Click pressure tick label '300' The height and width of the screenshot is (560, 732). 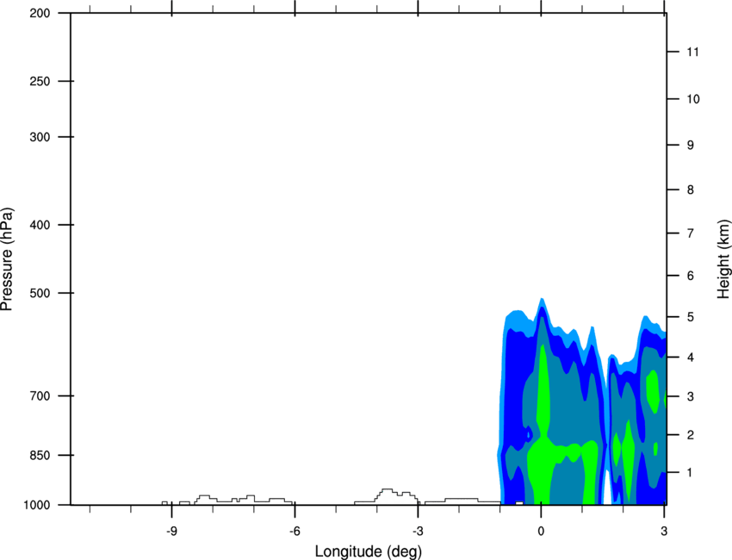40,137
